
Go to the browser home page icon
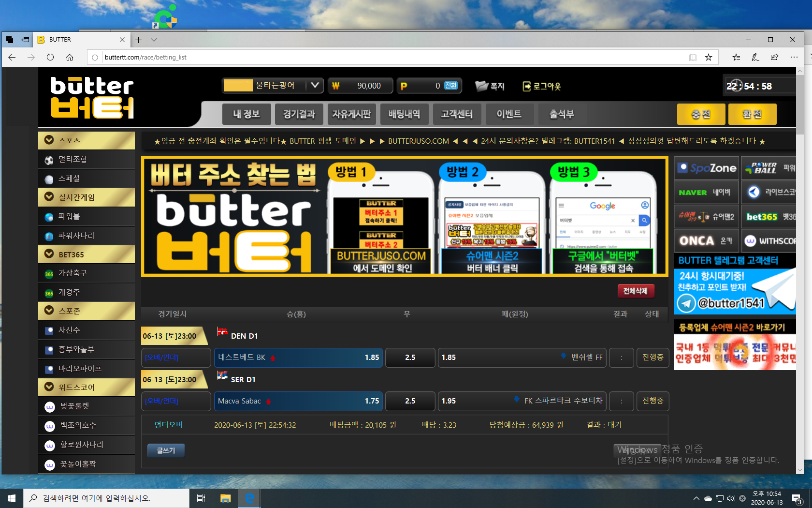point(70,57)
